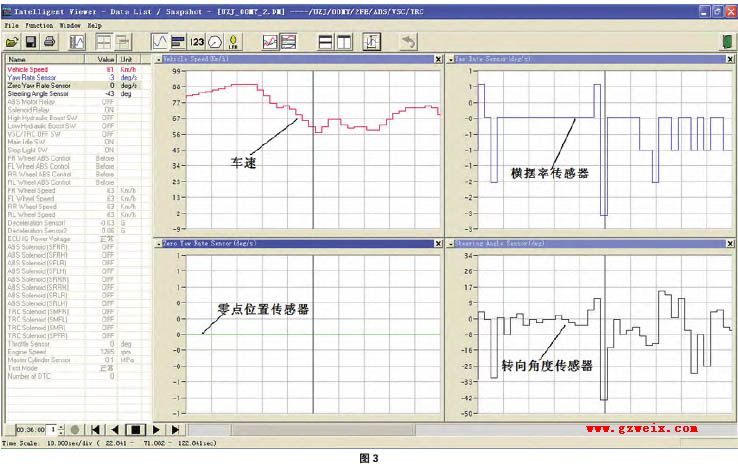The height and width of the screenshot is (467, 738).
Task: Jump to start of recording
Action: pyautogui.click(x=94, y=428)
